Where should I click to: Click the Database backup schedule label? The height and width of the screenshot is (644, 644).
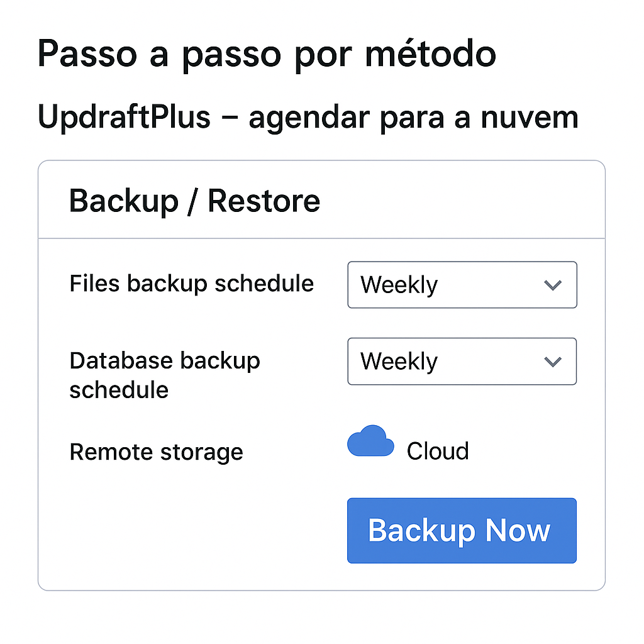tap(164, 375)
